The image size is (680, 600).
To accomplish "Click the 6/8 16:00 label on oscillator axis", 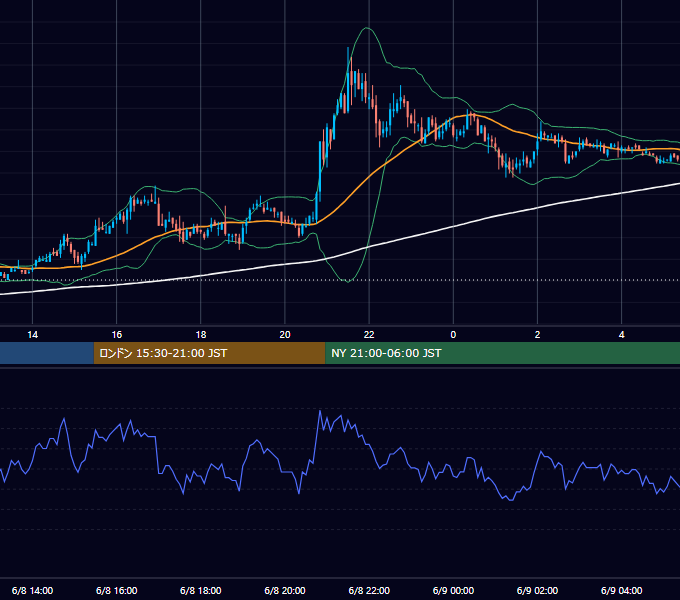I will (x=117, y=590).
